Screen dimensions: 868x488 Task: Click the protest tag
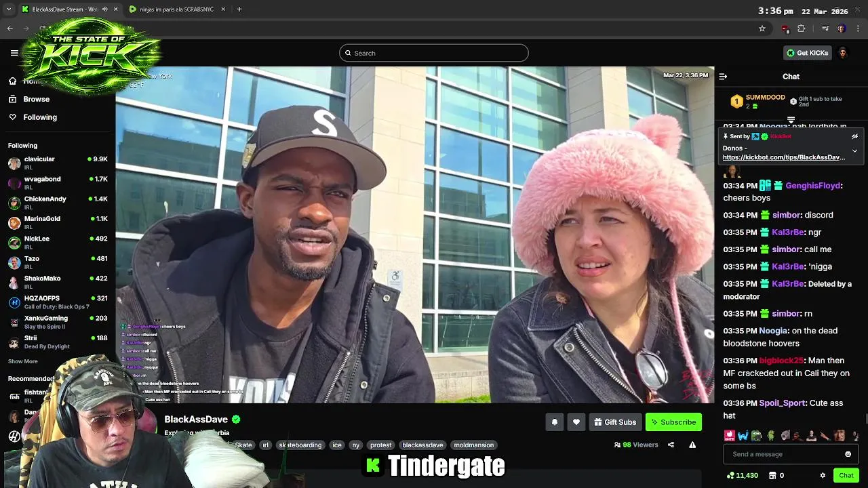click(x=380, y=445)
